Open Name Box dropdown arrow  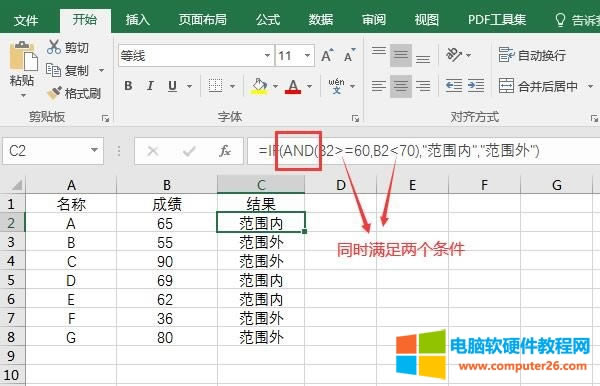pyautogui.click(x=94, y=150)
